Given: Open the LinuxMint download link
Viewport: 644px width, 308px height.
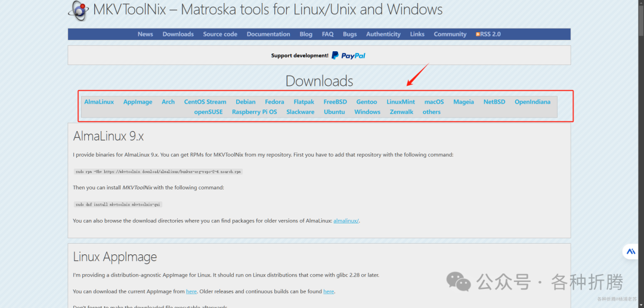Looking at the screenshot, I should 401,102.
